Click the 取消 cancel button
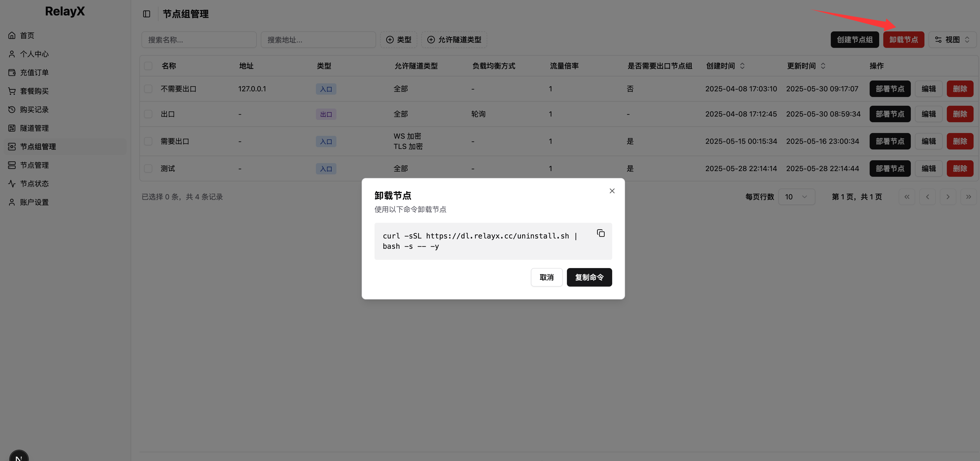 (546, 277)
